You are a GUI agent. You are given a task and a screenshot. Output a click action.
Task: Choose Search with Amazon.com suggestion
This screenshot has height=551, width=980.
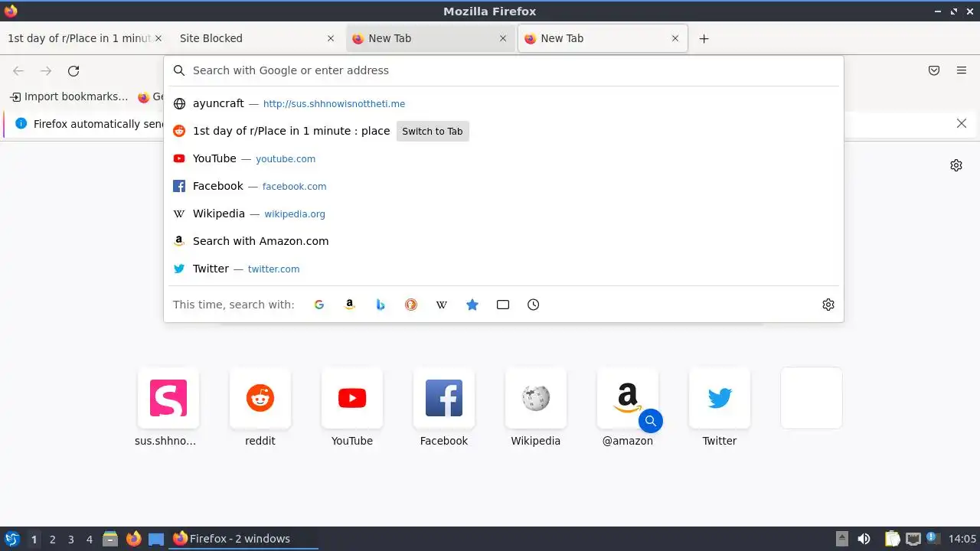point(504,241)
